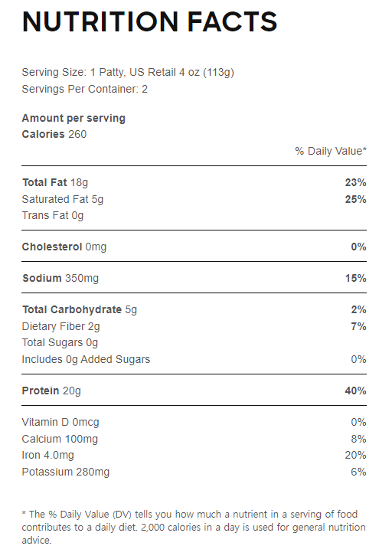This screenshot has height=559, width=392.
Task: Click the Sodium 15% daily value
Action: (x=356, y=278)
